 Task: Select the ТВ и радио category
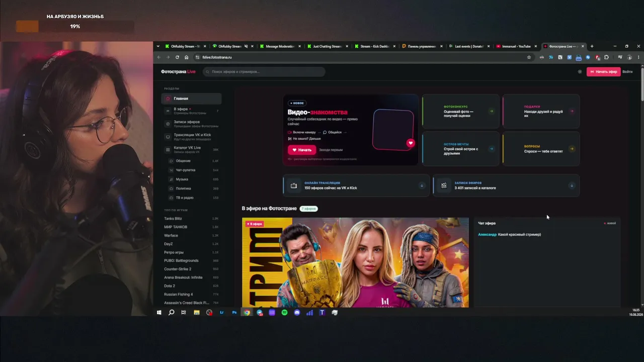click(x=194, y=198)
